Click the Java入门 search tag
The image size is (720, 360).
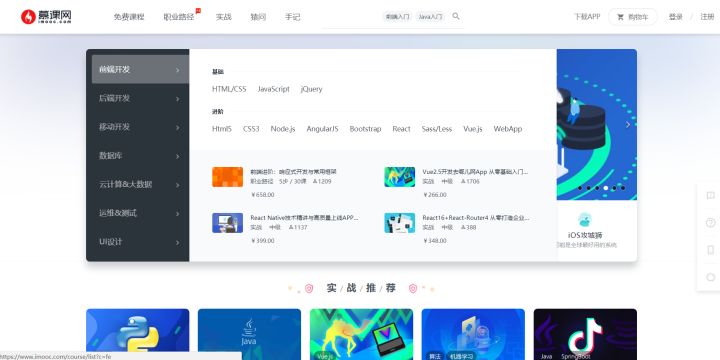[431, 17]
